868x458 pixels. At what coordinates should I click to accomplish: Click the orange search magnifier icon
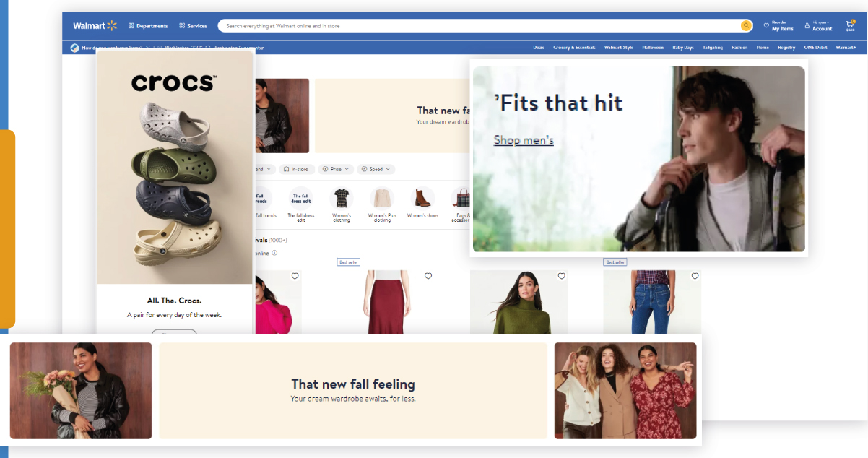tap(746, 25)
